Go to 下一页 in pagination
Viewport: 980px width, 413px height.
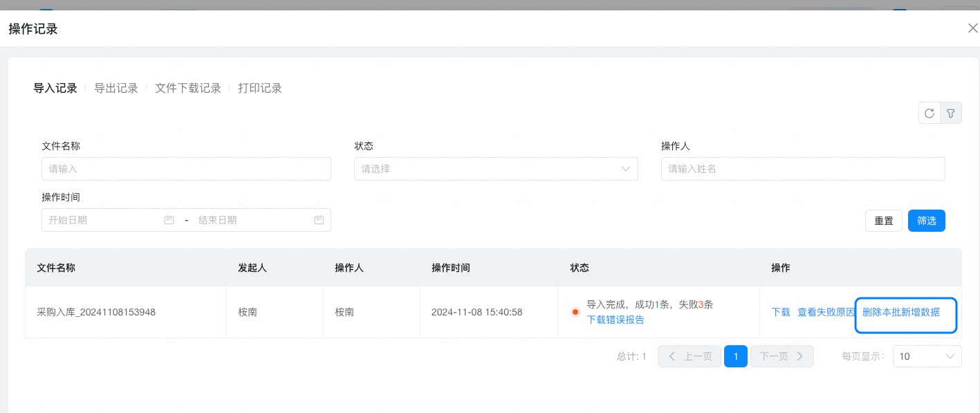point(782,356)
